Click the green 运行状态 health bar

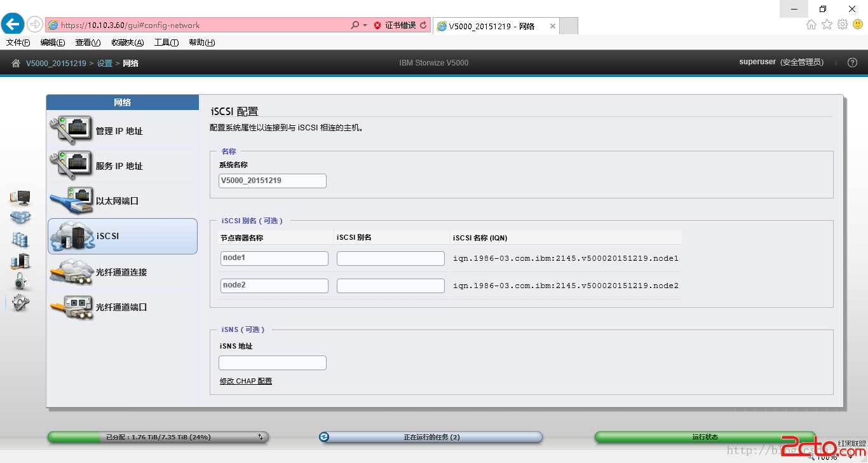[705, 437]
